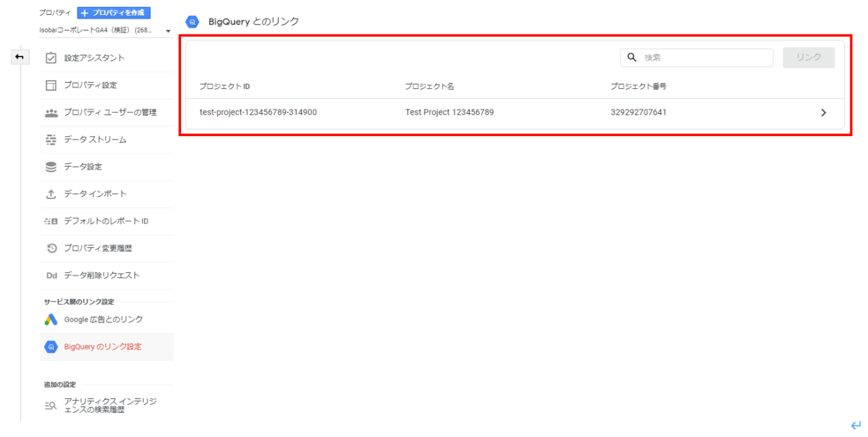Screen dimensions: 868x437
Task: Open BigQuery のリンク設定 menu item
Action: (x=103, y=347)
